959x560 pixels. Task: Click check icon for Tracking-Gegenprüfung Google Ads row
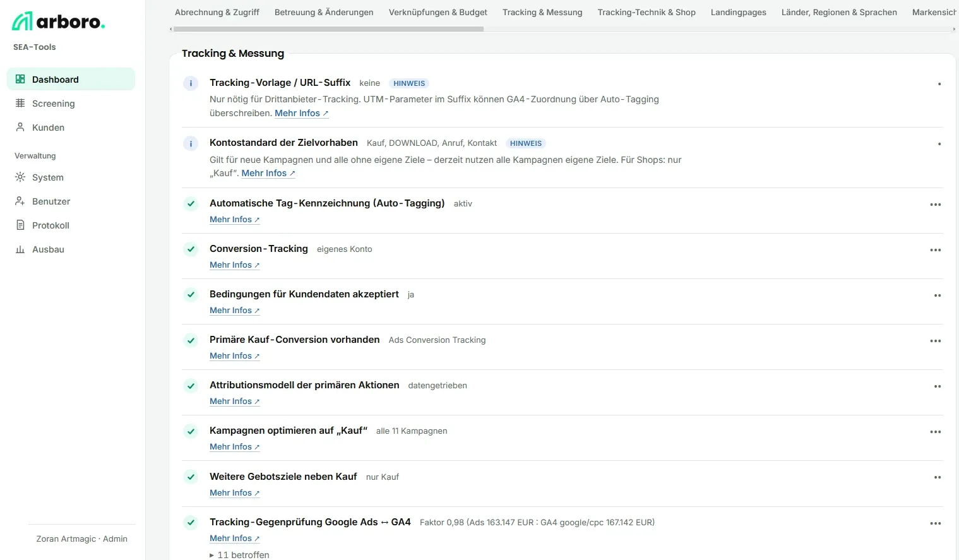(x=191, y=522)
